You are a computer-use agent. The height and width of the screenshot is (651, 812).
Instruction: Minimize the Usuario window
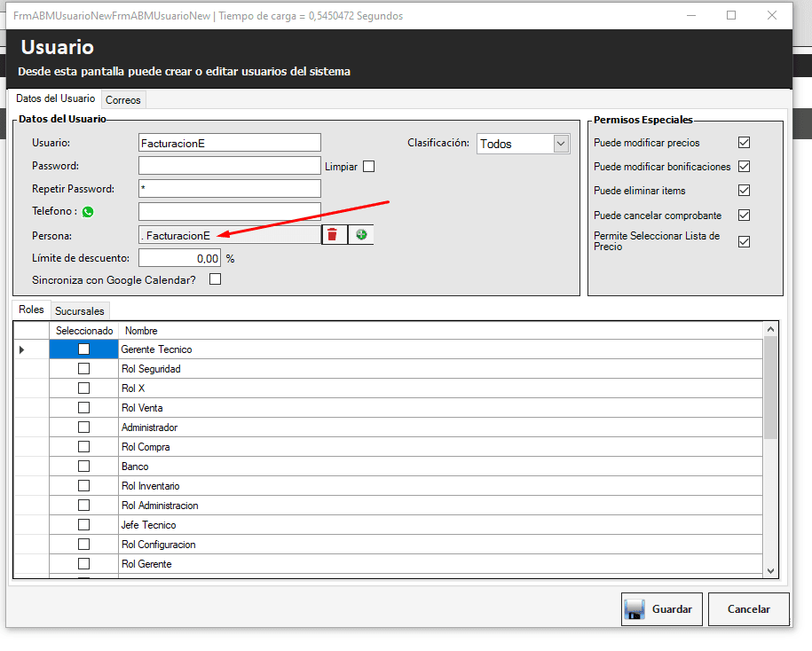coord(690,15)
